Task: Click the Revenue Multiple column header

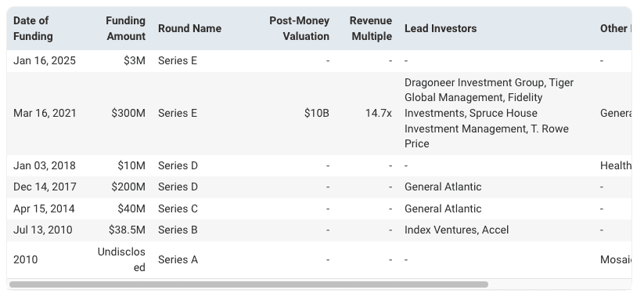Action: pyautogui.click(x=371, y=28)
